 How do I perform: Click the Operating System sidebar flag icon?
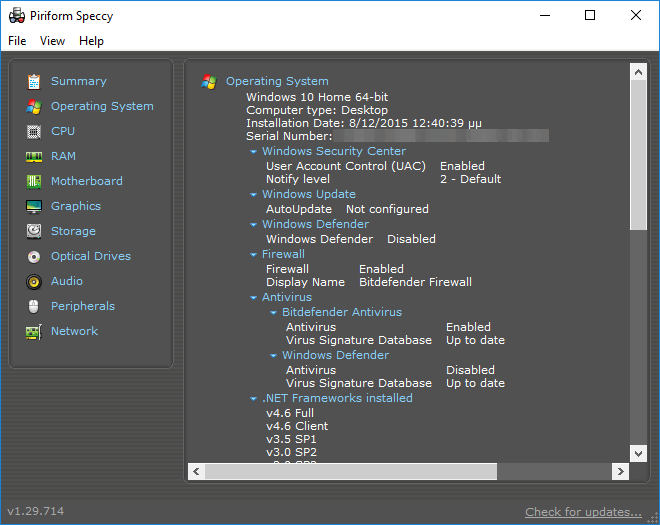[x=34, y=107]
